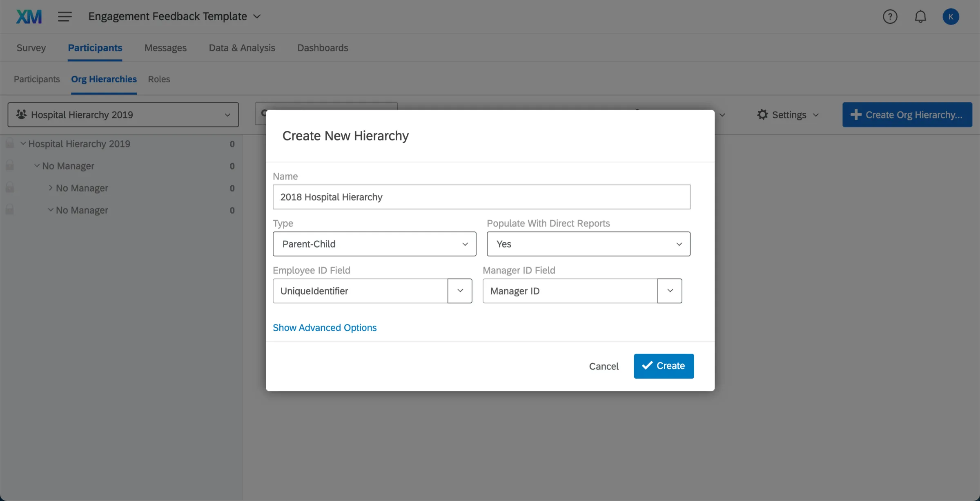
Task: Switch to the Roles tab
Action: pos(159,79)
